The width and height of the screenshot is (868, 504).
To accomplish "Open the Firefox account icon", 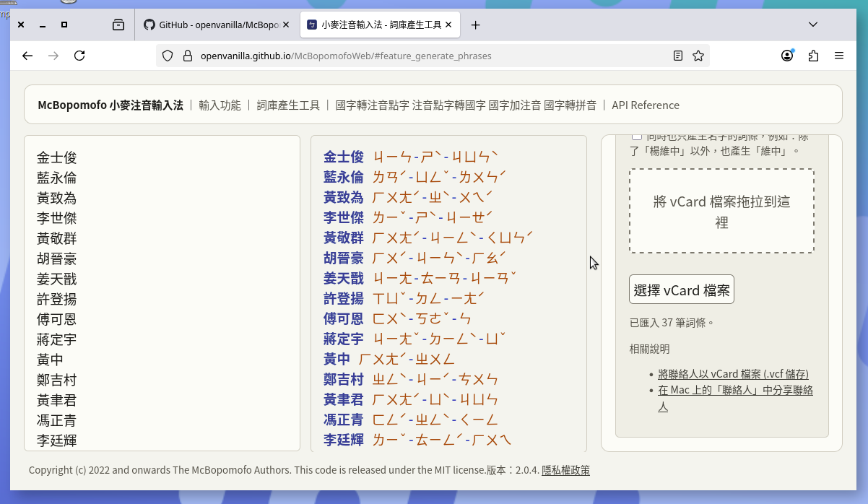I will point(787,56).
